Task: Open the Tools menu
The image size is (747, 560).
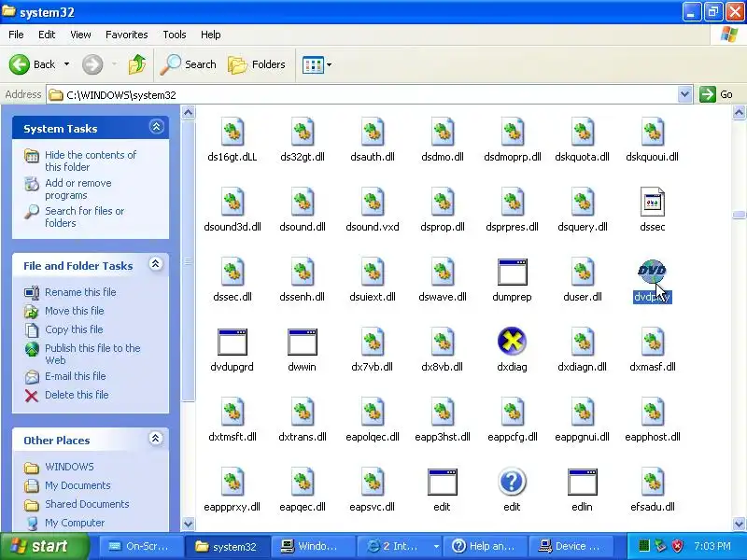Action: pyautogui.click(x=175, y=35)
